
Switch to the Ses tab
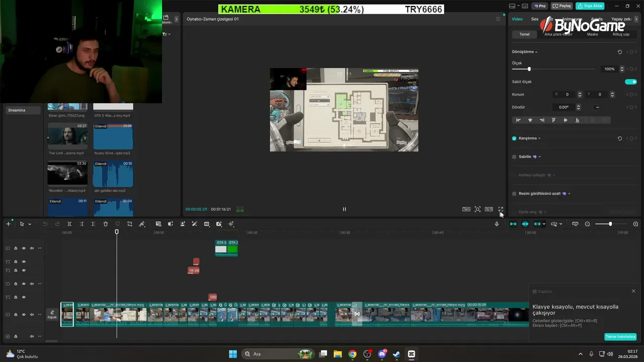534,19
